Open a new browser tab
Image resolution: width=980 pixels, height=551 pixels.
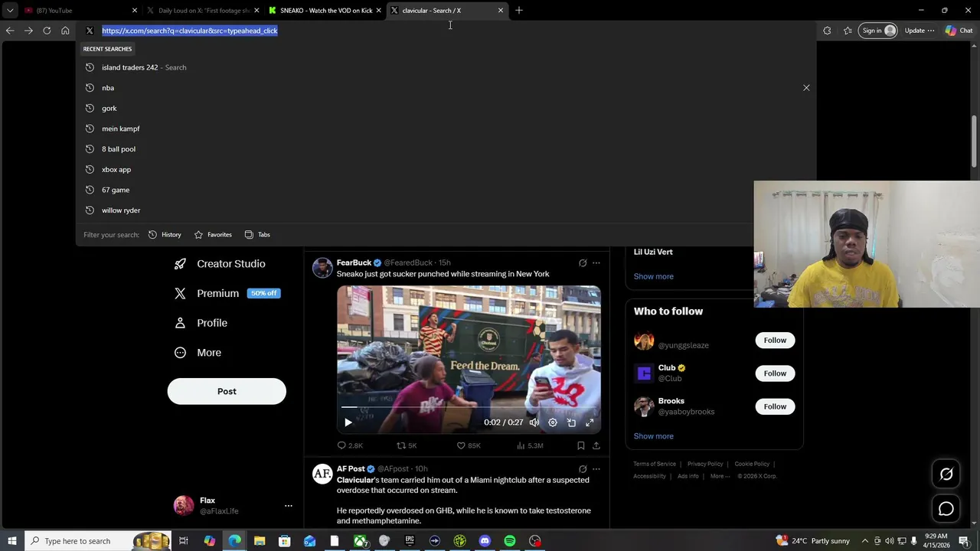coord(519,11)
